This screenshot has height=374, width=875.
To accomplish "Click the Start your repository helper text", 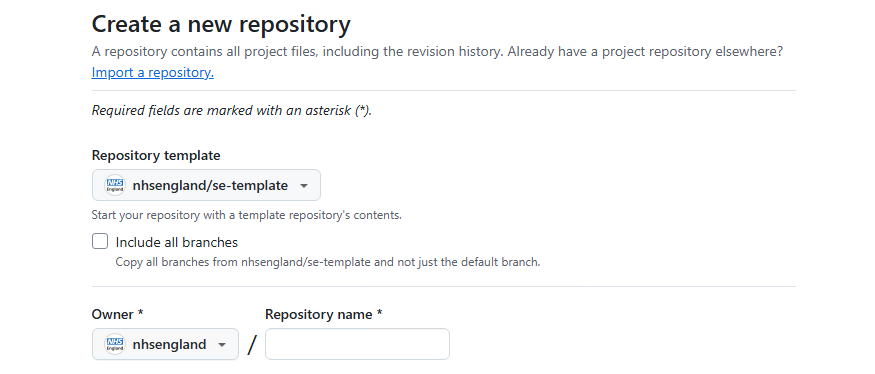I will [x=247, y=215].
